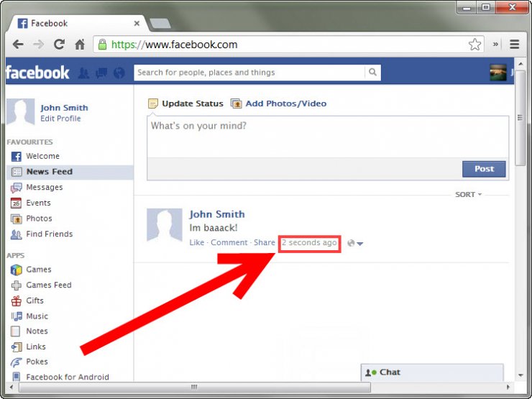Minimize the browser window
The height and width of the screenshot is (399, 532).
point(467,7)
